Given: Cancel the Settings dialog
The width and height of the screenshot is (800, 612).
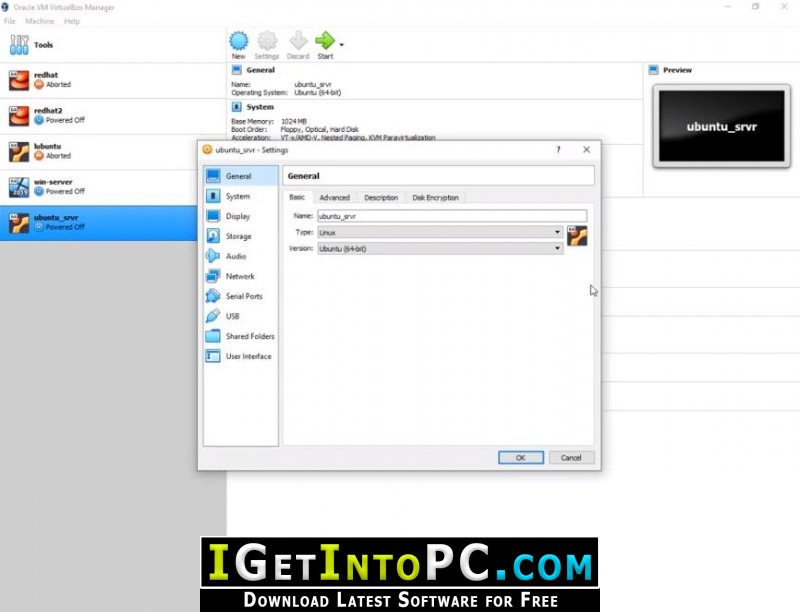Looking at the screenshot, I should tap(571, 457).
